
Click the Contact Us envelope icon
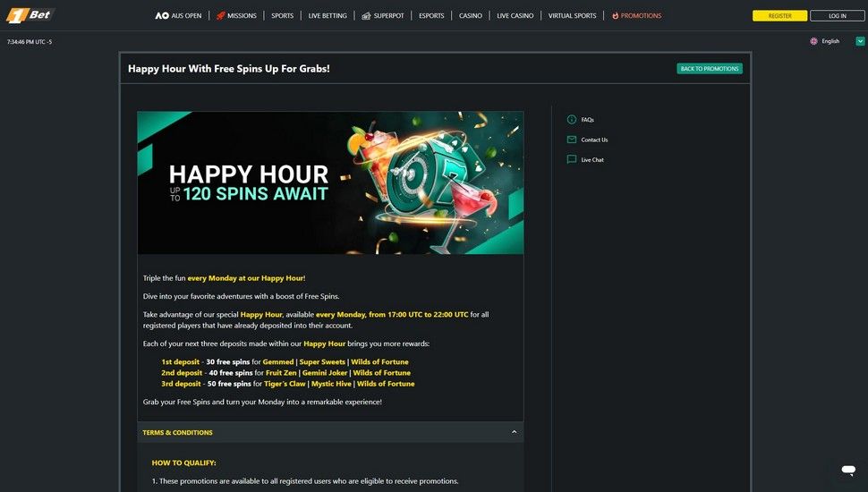tap(572, 140)
